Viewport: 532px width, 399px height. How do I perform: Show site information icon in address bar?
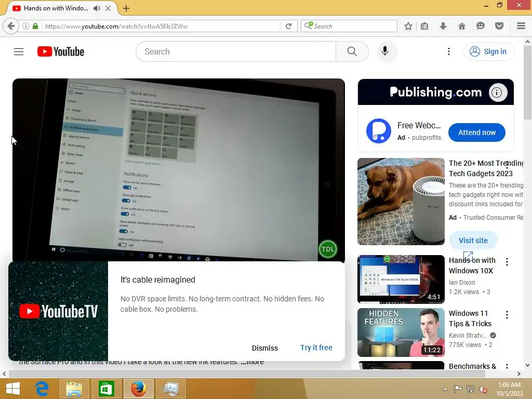[x=26, y=26]
